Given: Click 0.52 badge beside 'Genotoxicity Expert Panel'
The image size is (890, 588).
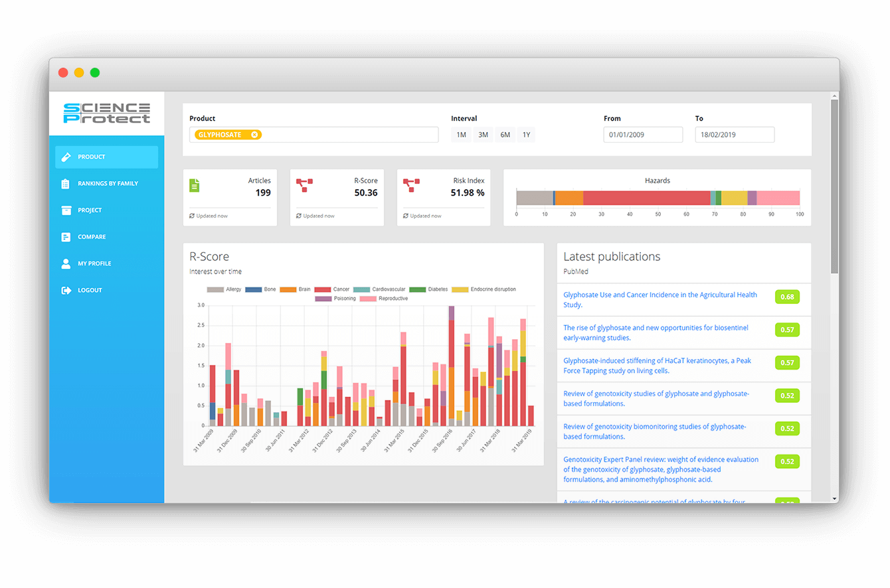Looking at the screenshot, I should tap(787, 461).
